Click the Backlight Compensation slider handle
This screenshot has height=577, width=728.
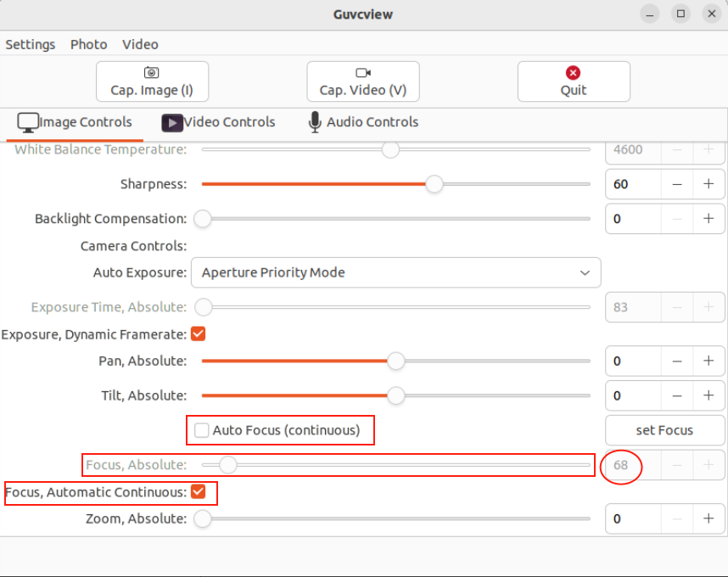point(203,219)
